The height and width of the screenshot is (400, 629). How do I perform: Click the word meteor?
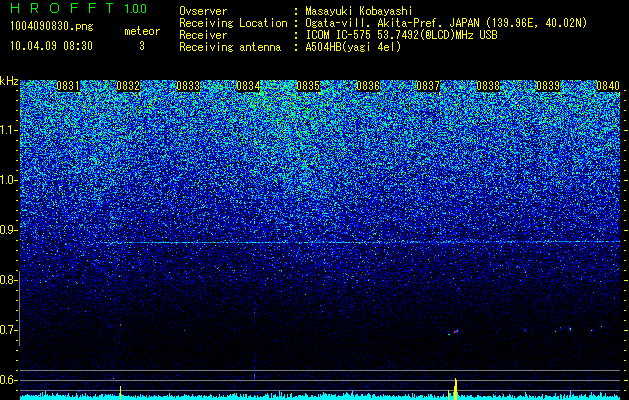142,31
